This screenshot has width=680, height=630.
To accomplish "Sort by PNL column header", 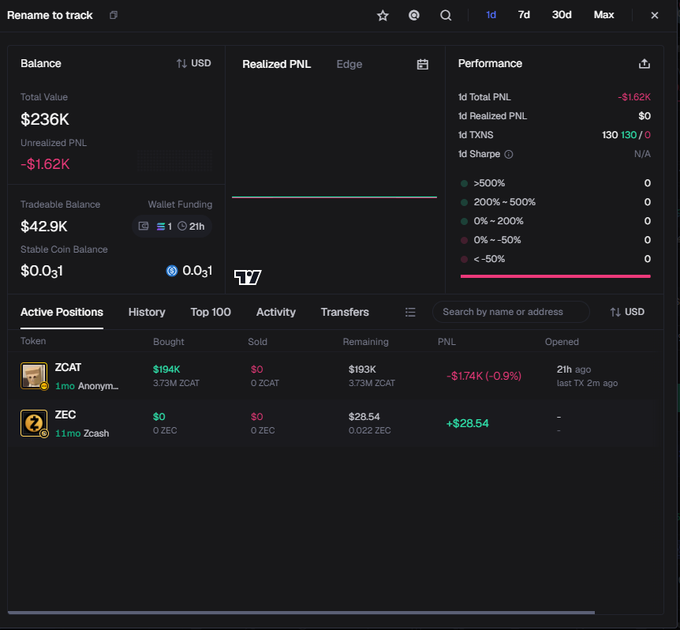I will coord(446,342).
